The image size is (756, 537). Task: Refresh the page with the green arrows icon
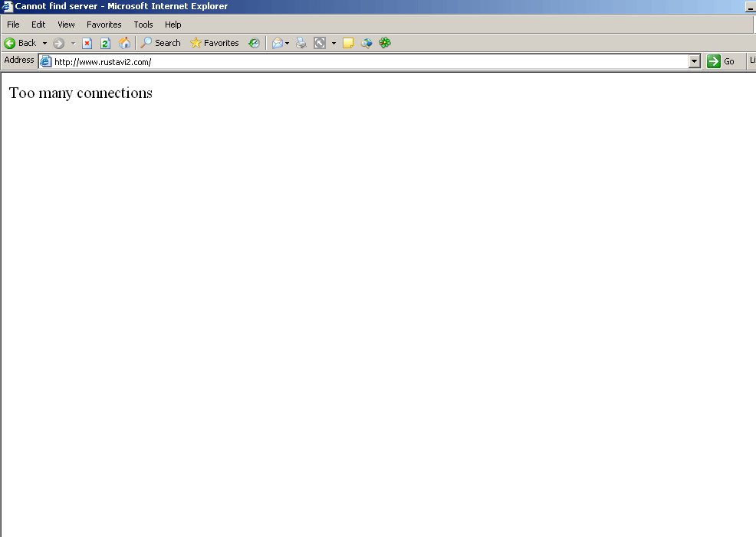pyautogui.click(x=106, y=44)
